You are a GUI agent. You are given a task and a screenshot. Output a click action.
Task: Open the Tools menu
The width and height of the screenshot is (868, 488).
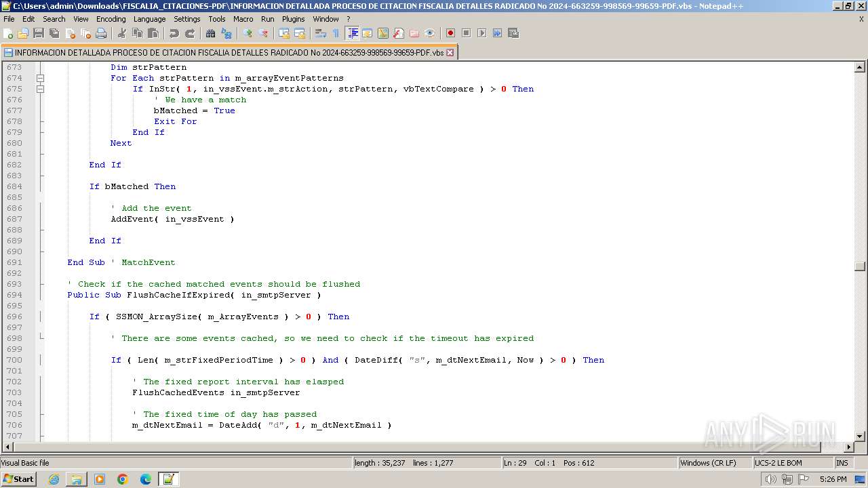coord(217,19)
